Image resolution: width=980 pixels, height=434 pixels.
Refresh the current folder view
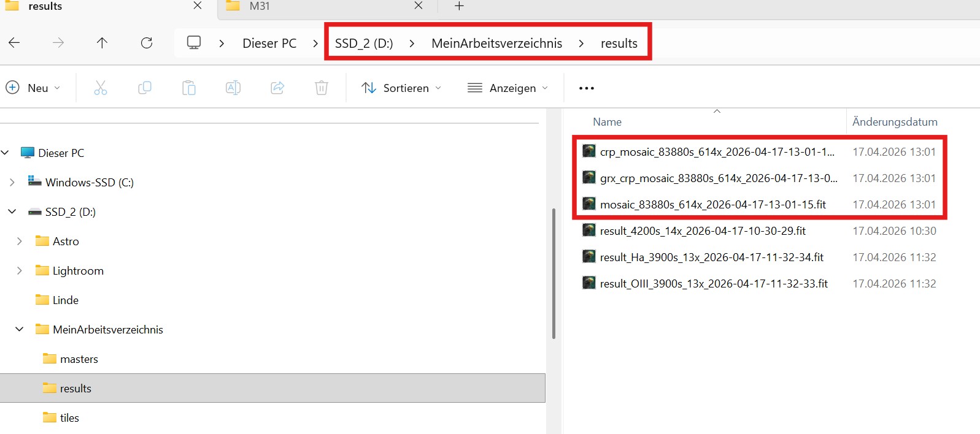tap(147, 43)
